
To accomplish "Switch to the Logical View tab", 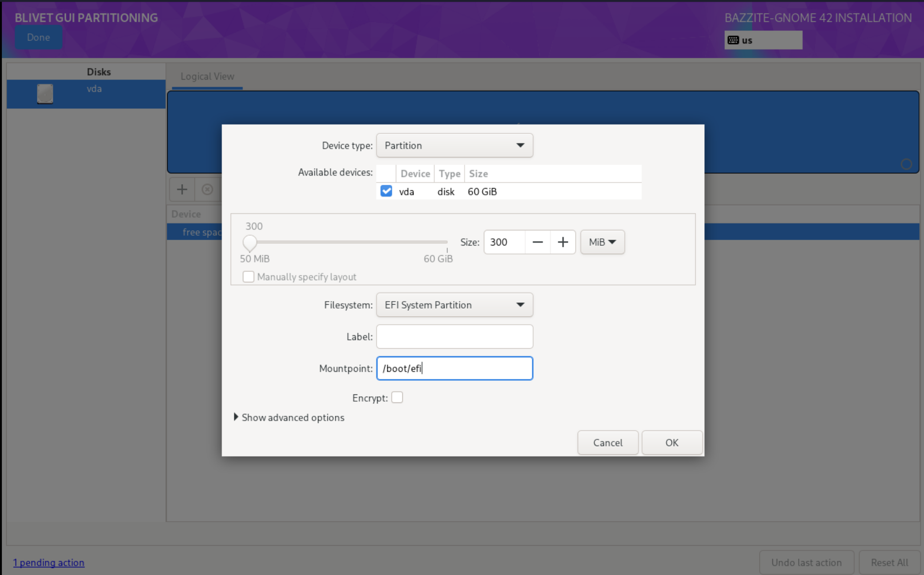I will click(x=207, y=76).
